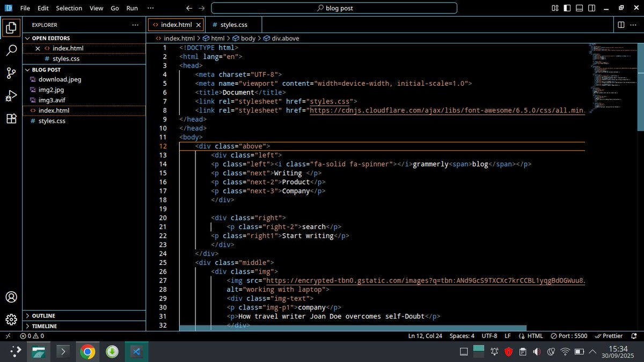Open the overflow menu ellipsis in menu bar
Viewport: 644px width, 362px height.
click(x=151, y=8)
